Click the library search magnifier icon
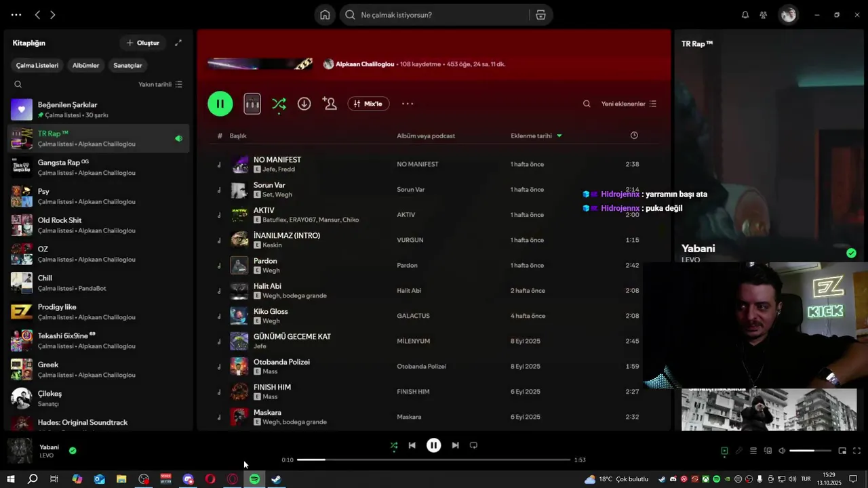The height and width of the screenshot is (488, 868). pyautogui.click(x=18, y=85)
